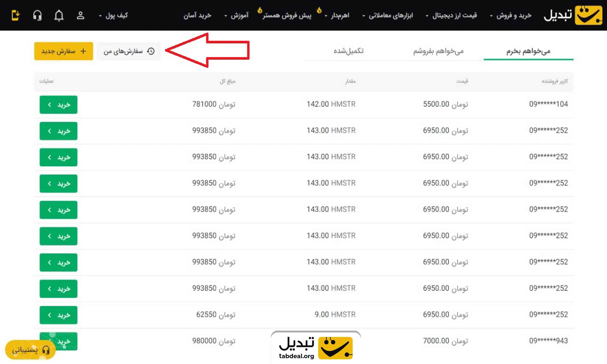Click the Tabdeal logo in header
Screen dimensions: 607x364
click(573, 15)
